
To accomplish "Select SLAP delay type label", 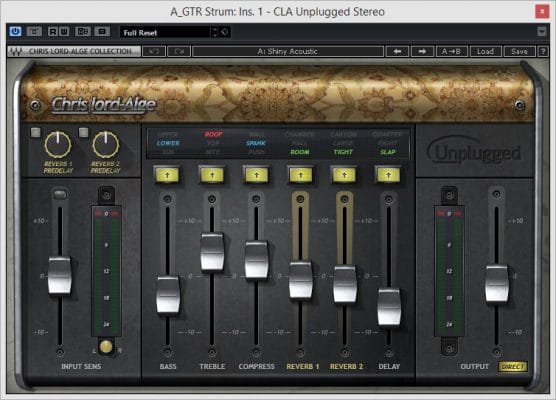I will [388, 152].
